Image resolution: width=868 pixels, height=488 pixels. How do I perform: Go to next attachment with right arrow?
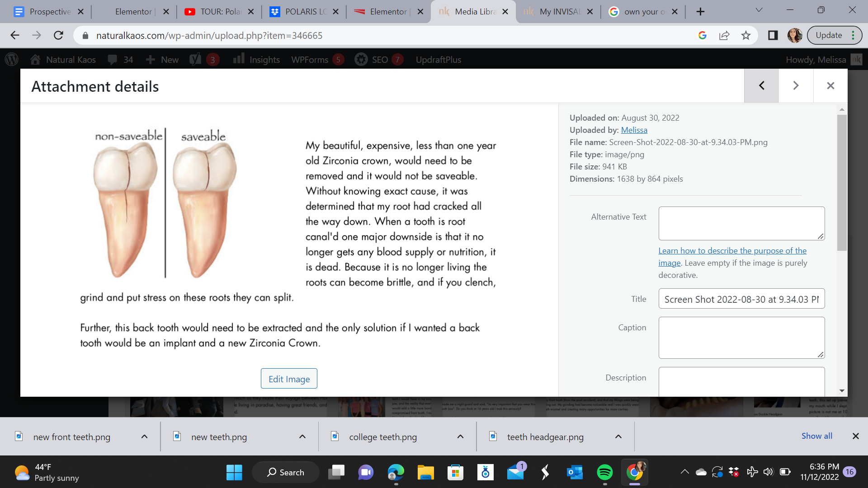click(x=796, y=85)
